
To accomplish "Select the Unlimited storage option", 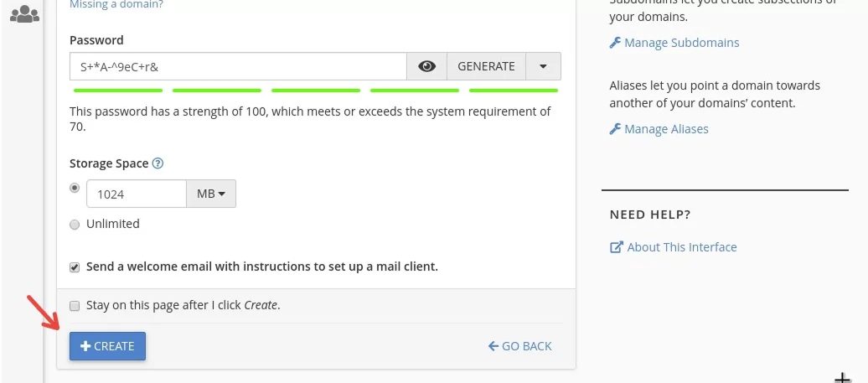I will pyautogui.click(x=75, y=225).
